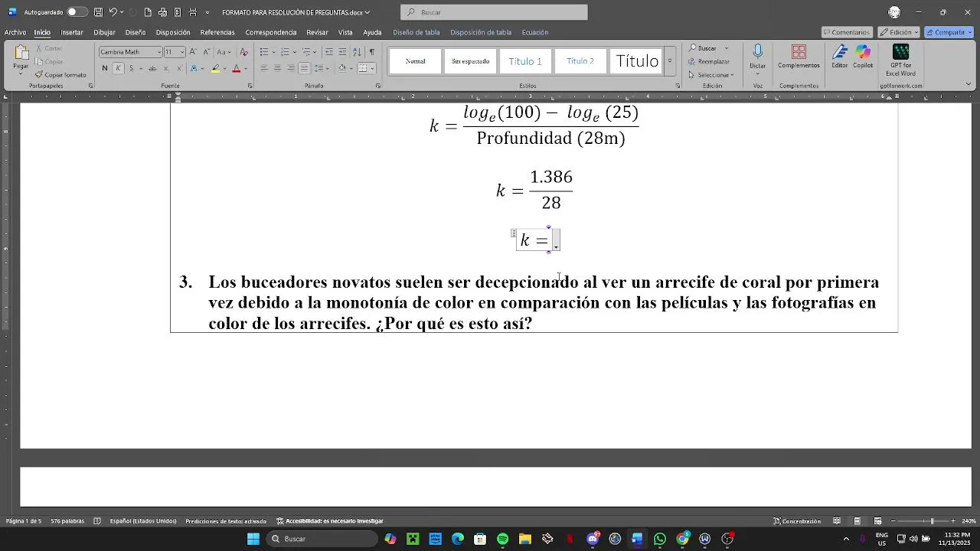
Task: Toggle underline S formatting
Action: (x=131, y=68)
